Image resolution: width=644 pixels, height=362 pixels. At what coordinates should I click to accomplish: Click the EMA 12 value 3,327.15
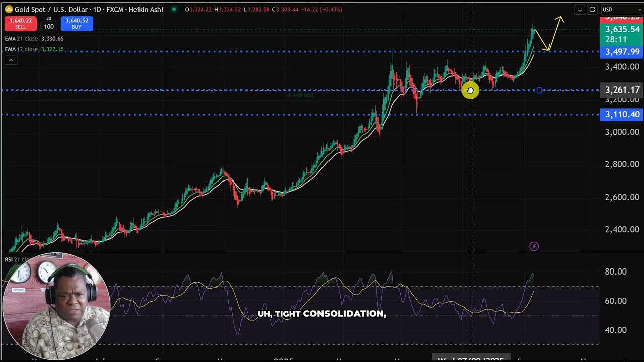click(x=52, y=49)
